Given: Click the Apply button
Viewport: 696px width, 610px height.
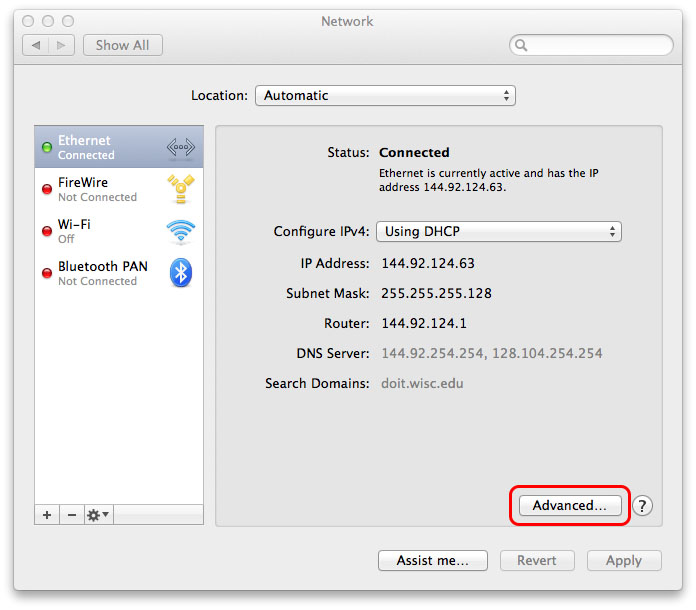Looking at the screenshot, I should coord(624,560).
